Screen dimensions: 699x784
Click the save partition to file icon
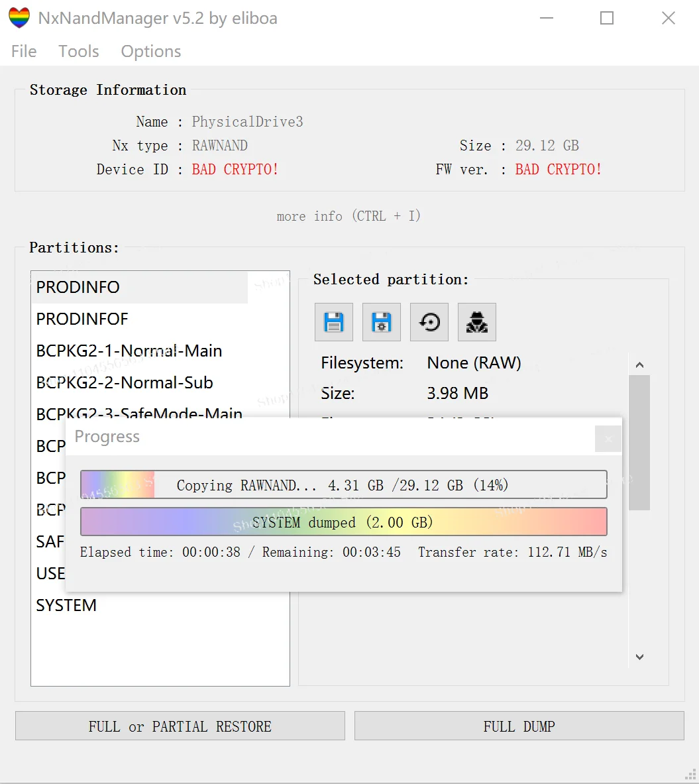[333, 322]
